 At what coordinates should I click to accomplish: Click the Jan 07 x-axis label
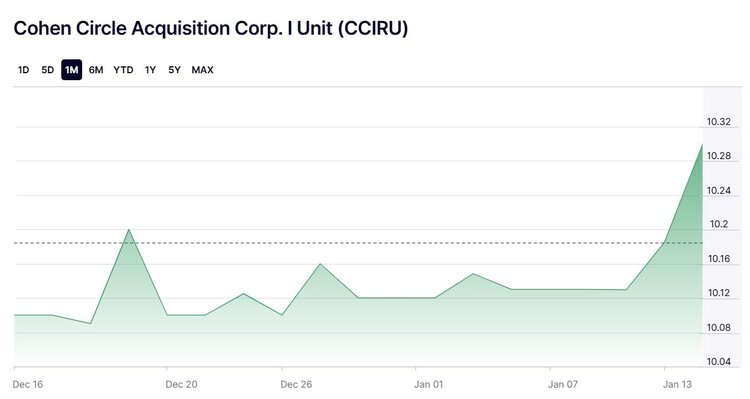point(563,384)
